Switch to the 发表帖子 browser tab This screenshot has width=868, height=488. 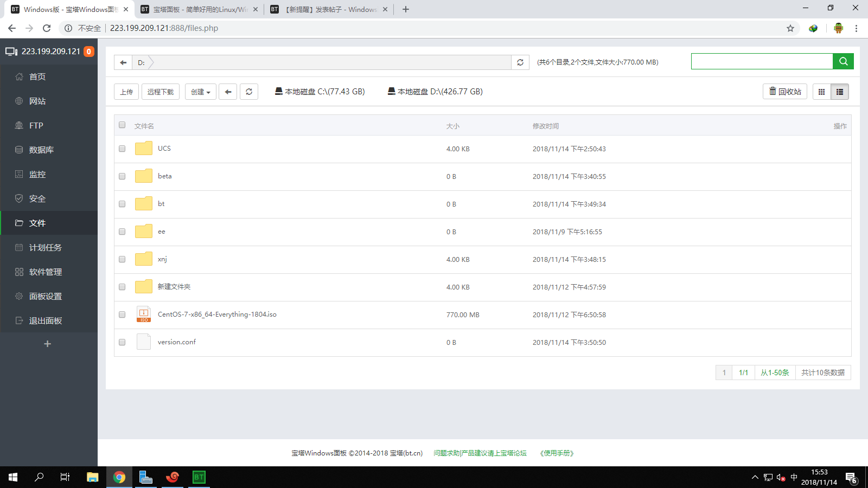tap(329, 9)
